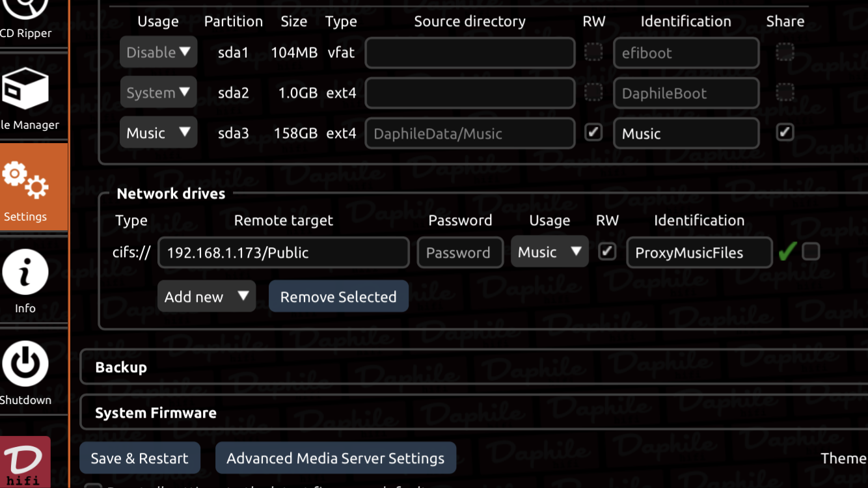Click source directory field for sda1
868x488 pixels.
(x=470, y=53)
